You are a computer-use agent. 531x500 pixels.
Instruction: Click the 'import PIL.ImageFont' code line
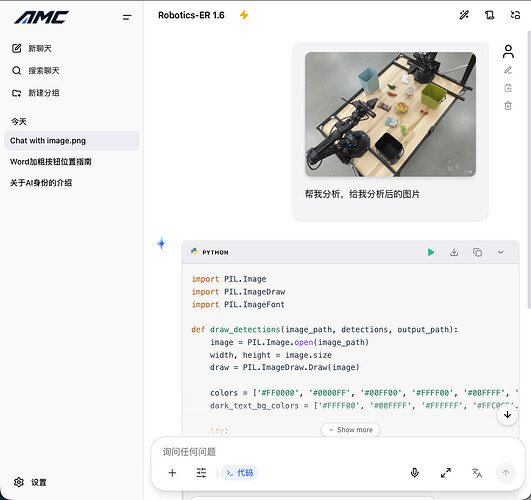238,305
